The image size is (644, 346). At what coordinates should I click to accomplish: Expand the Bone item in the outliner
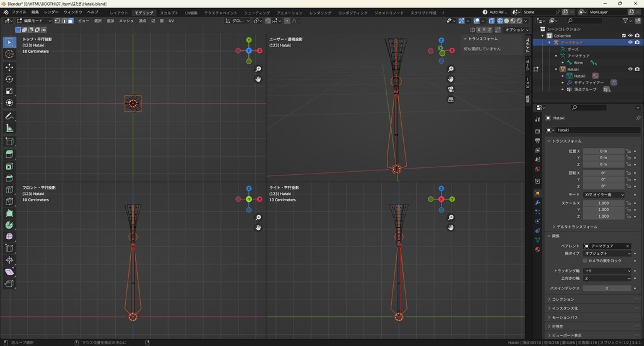tap(563, 63)
